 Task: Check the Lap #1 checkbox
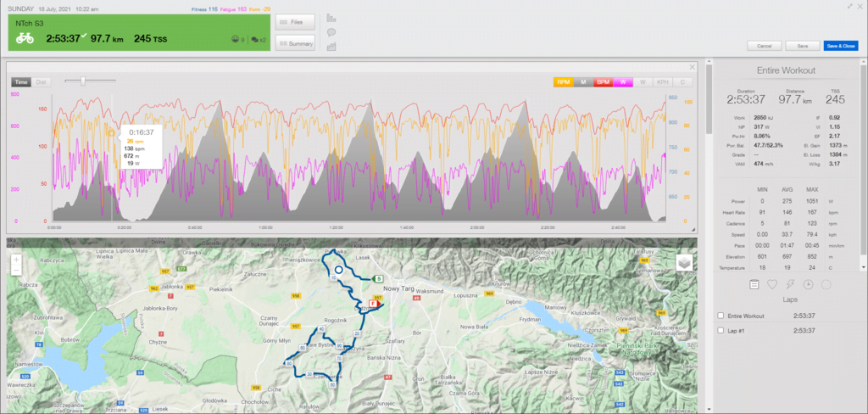[x=721, y=330]
